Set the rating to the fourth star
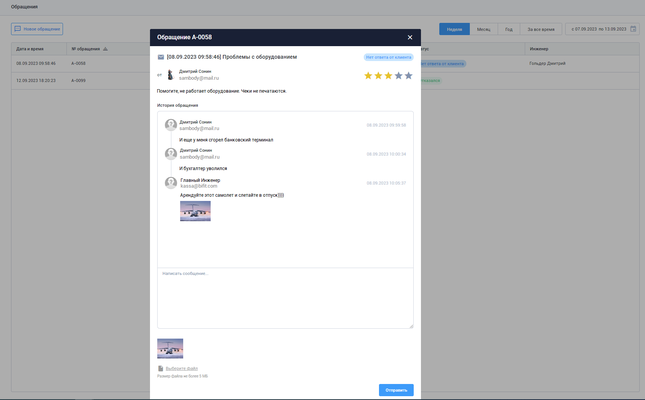Image resolution: width=645 pixels, height=400 pixels. tap(398, 75)
